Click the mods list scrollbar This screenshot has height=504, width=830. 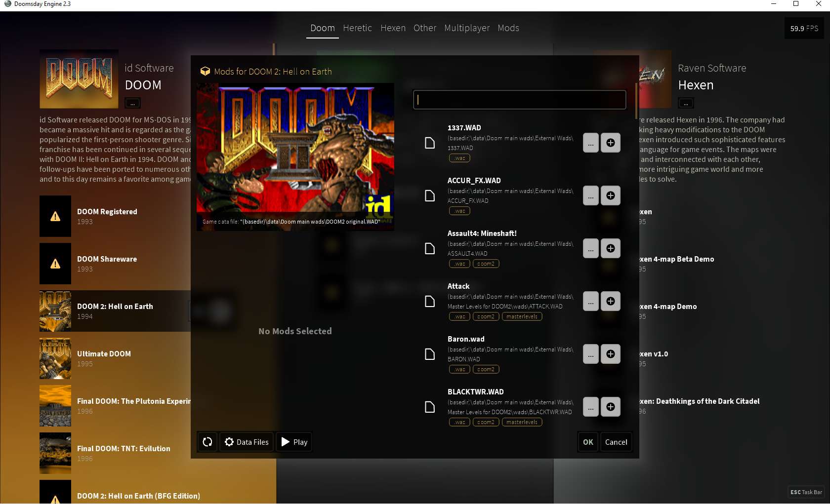(x=636, y=101)
